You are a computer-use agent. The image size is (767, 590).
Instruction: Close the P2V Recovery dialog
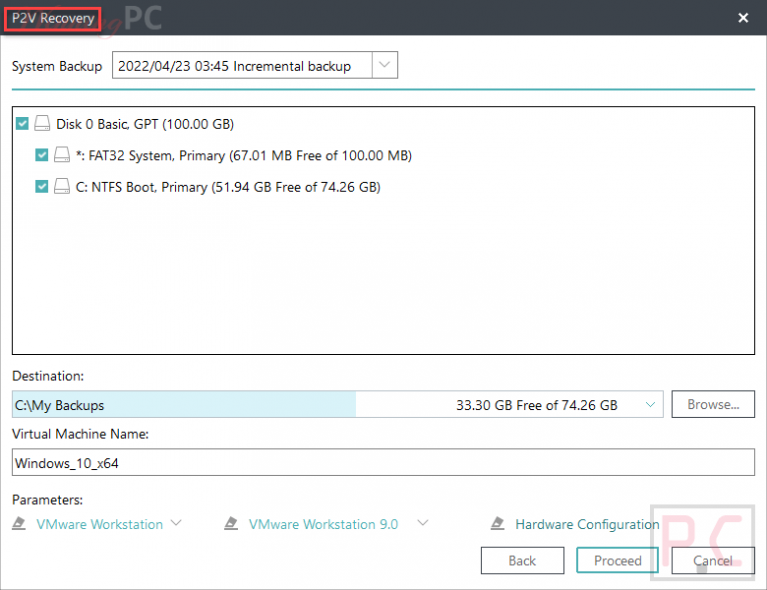click(x=743, y=18)
